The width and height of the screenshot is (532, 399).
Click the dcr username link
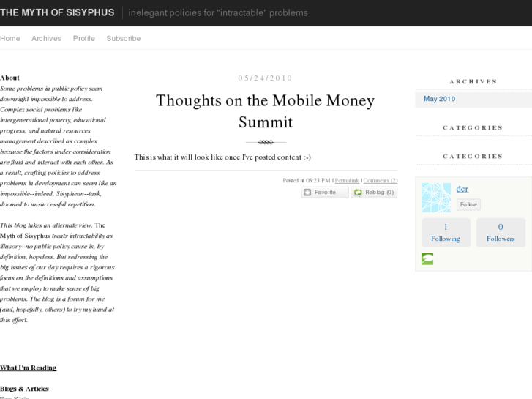click(x=462, y=189)
